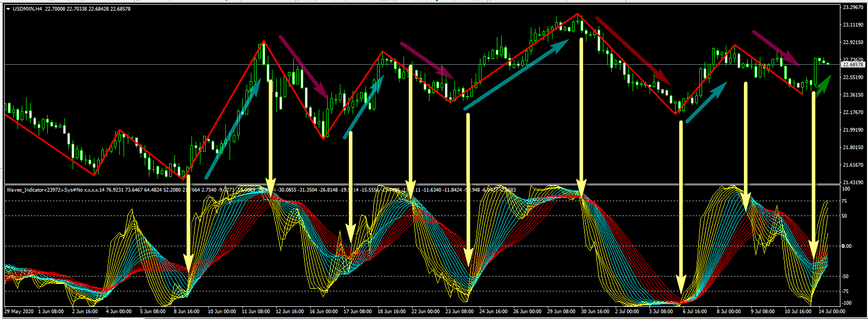The width and height of the screenshot is (868, 319).
Task: Click the 17 Jun 08:00 time label
Action: pyautogui.click(x=357, y=312)
